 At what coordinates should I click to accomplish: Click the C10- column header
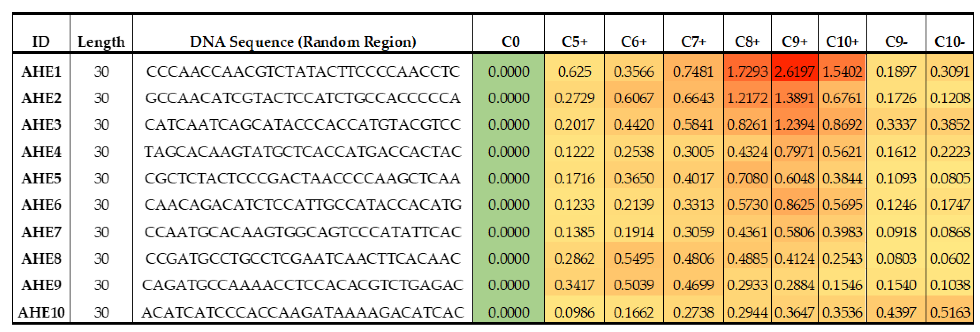tap(950, 41)
